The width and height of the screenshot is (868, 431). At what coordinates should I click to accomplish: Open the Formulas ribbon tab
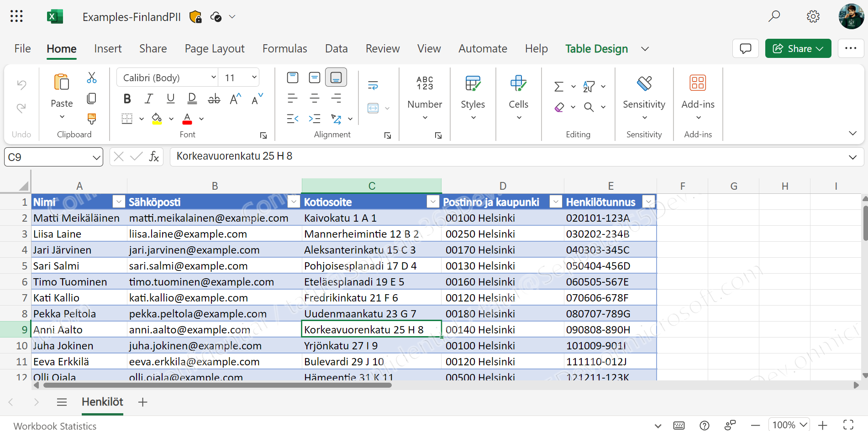[x=284, y=48]
